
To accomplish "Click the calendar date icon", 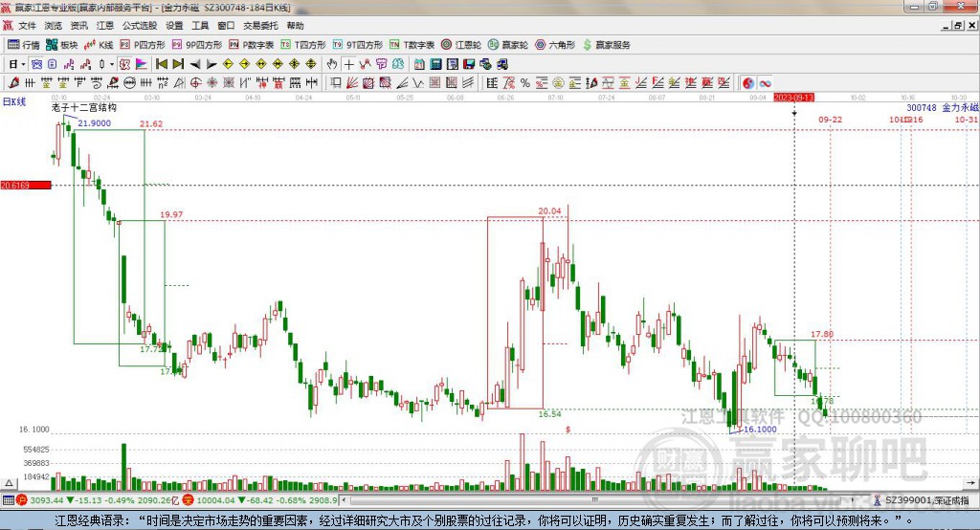I will [x=419, y=64].
